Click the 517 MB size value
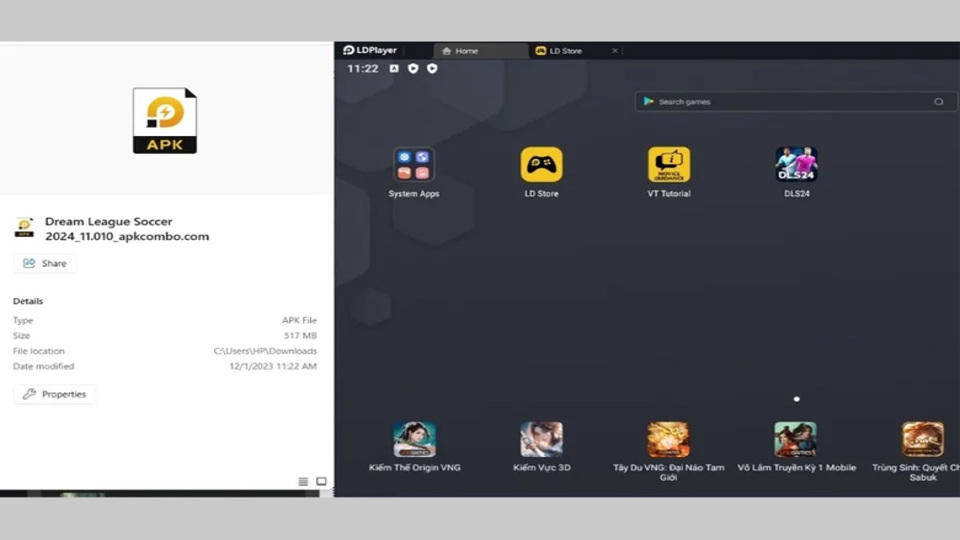Image resolution: width=960 pixels, height=540 pixels. coord(300,336)
